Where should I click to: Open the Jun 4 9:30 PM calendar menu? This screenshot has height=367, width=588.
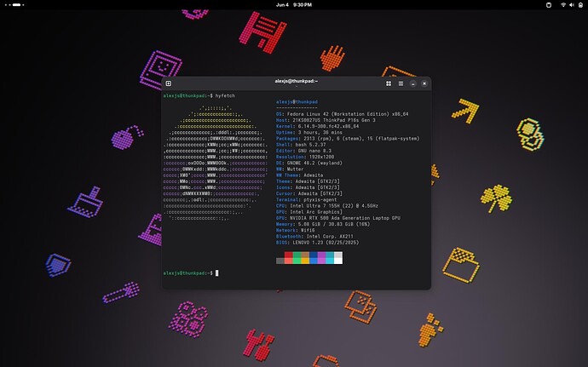click(294, 5)
